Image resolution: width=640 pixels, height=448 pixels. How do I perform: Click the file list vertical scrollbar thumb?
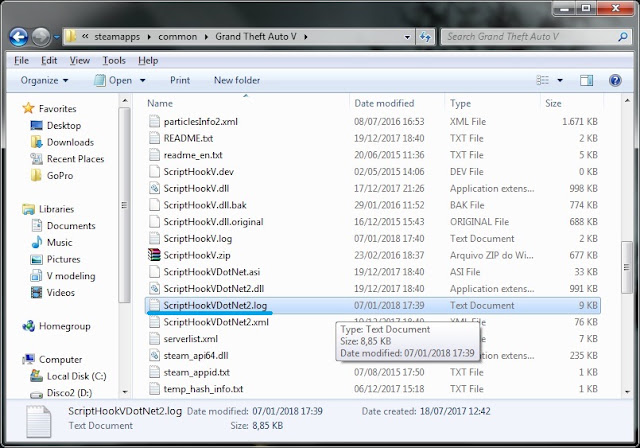tap(627, 267)
